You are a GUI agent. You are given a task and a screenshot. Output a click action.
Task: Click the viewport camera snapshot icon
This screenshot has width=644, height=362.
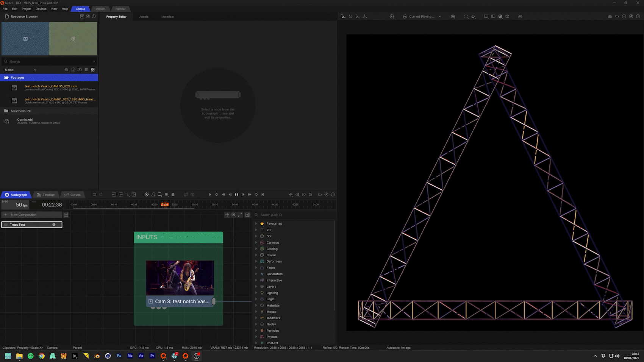tap(610, 17)
